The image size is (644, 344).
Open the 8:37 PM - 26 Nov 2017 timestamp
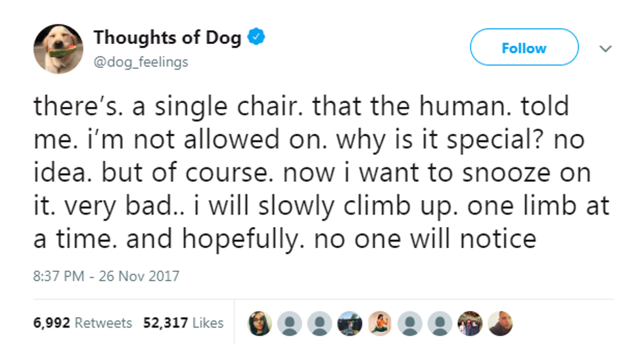tap(106, 276)
